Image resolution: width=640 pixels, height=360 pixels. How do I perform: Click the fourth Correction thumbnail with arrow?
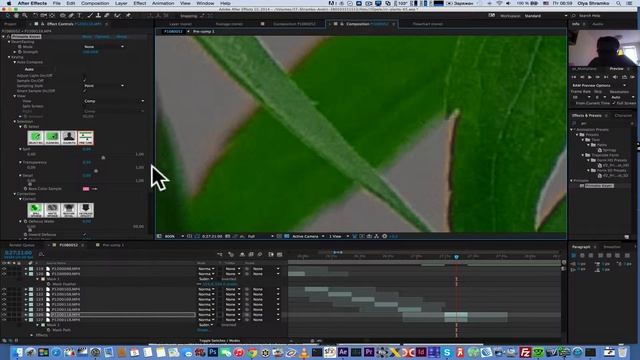coord(86,210)
